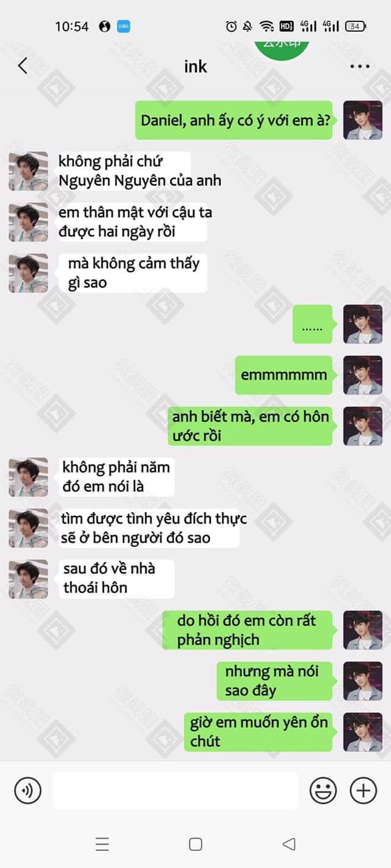
Task: Click the message text input field
Action: coord(176,790)
